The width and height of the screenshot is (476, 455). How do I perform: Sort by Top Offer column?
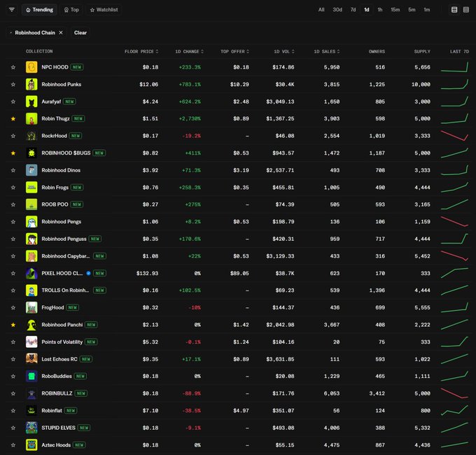tap(234, 51)
